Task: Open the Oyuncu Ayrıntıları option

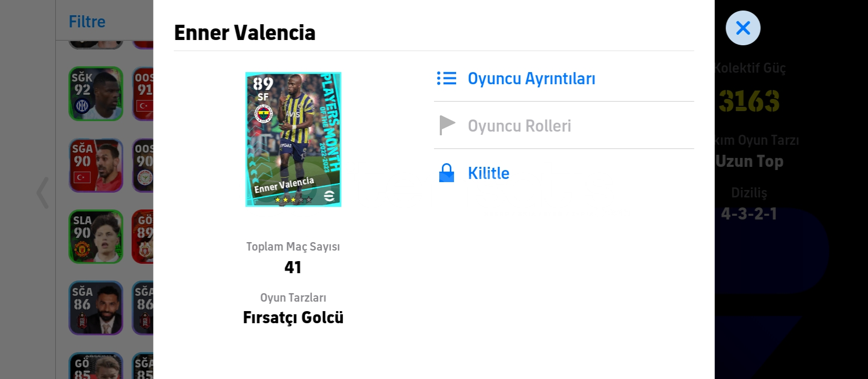Action: [531, 78]
